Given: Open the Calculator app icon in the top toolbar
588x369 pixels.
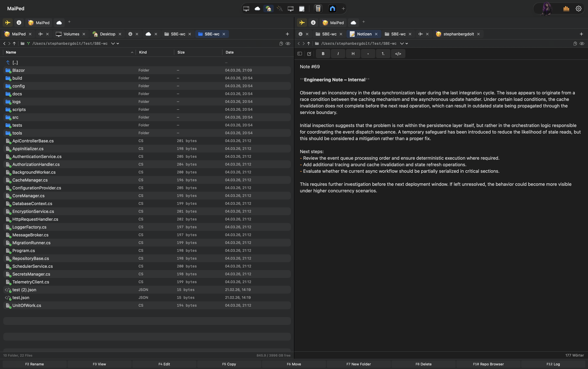Looking at the screenshot, I should [318, 8].
